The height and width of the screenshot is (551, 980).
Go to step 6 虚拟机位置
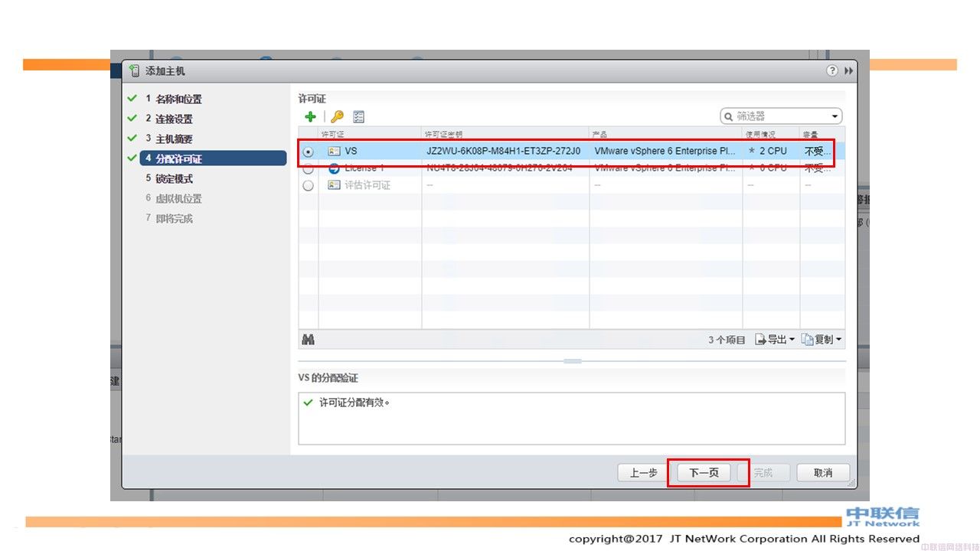click(174, 199)
